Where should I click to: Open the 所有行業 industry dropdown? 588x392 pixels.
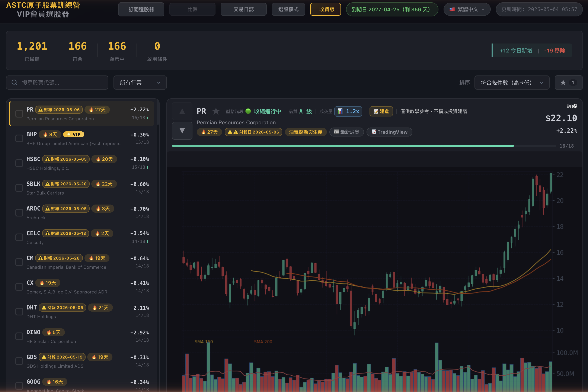coord(140,83)
